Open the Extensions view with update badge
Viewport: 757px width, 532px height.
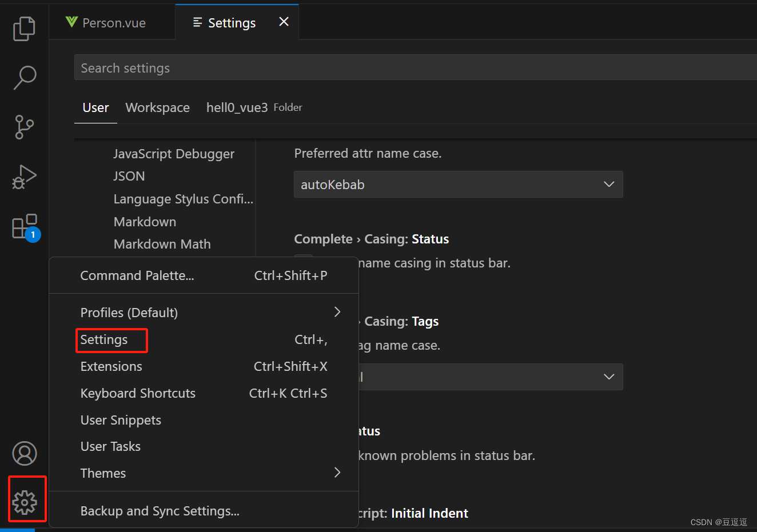click(25, 227)
